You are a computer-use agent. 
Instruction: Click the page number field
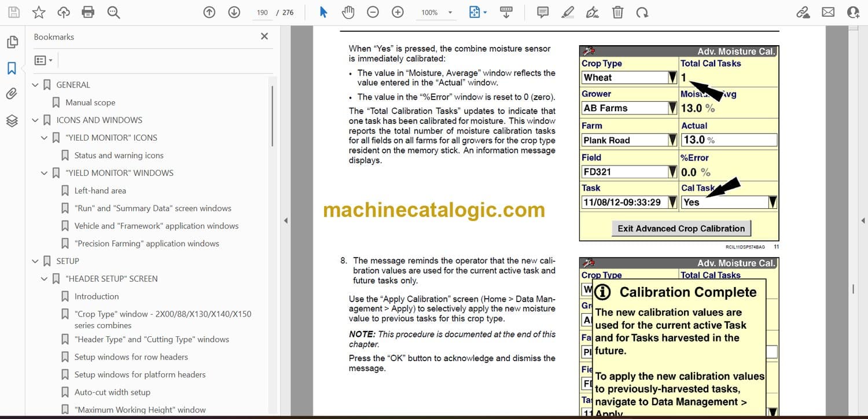pos(262,12)
